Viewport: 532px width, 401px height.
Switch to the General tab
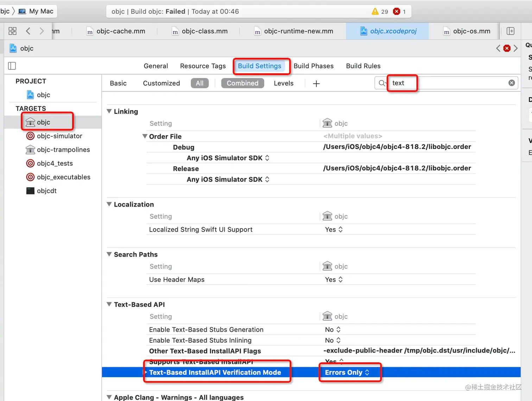[156, 66]
